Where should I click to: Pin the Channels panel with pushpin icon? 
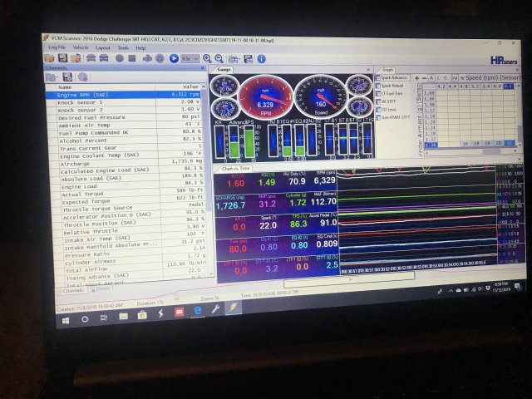click(x=203, y=68)
